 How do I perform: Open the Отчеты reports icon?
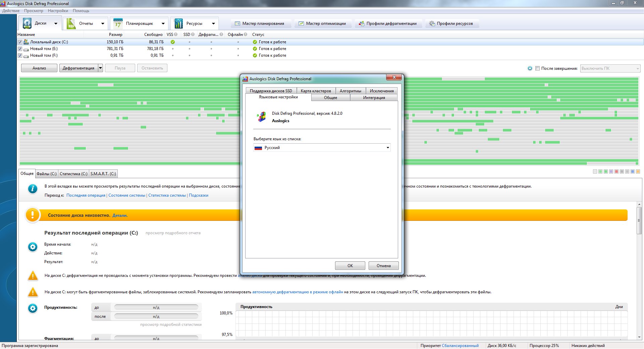71,23
